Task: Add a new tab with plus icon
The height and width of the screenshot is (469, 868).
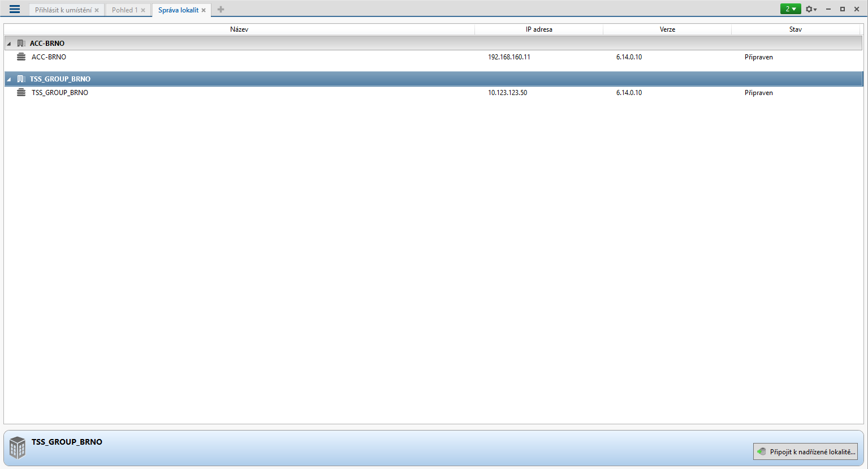Action: coord(221,10)
